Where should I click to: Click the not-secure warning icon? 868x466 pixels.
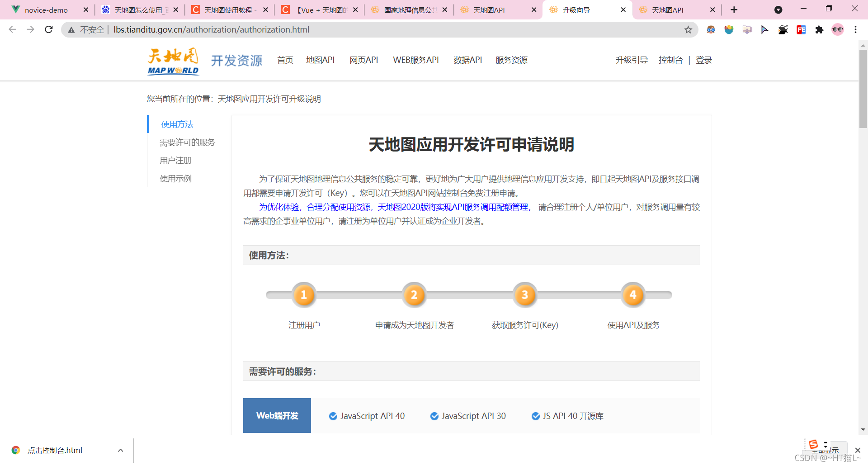point(71,30)
